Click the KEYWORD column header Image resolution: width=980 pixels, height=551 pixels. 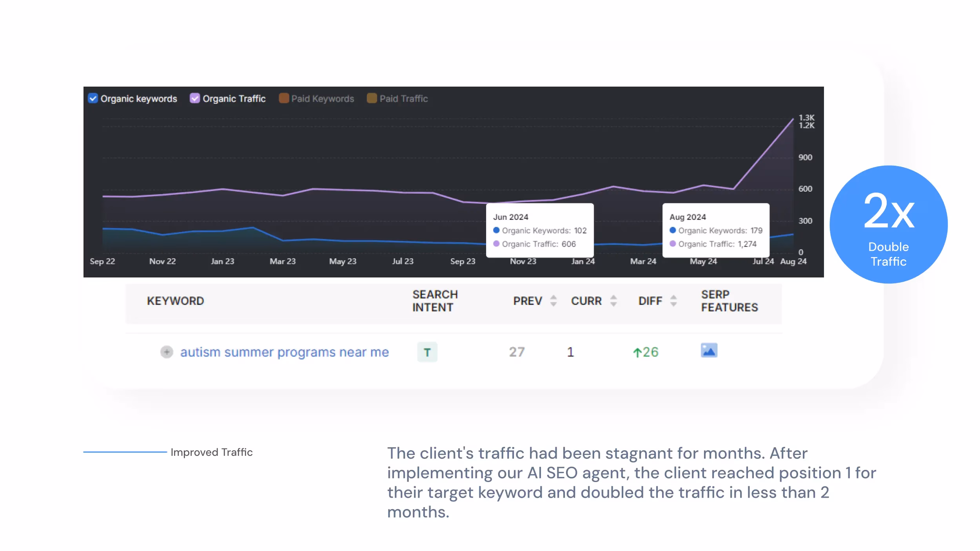[175, 301]
